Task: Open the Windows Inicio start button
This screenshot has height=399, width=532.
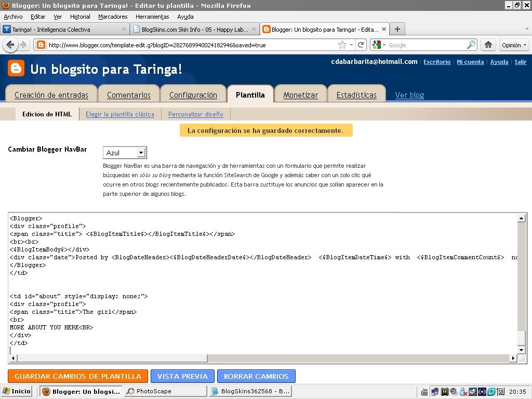Action: click(17, 391)
